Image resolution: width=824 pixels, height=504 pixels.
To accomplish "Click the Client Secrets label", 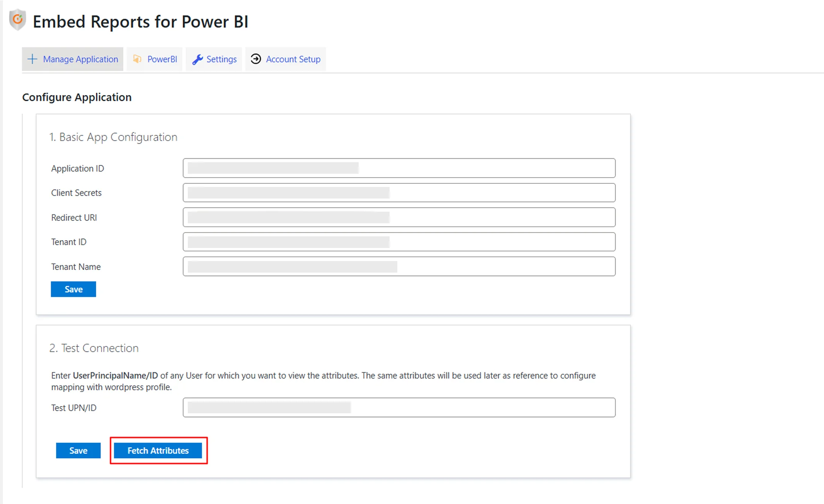I will (x=77, y=193).
